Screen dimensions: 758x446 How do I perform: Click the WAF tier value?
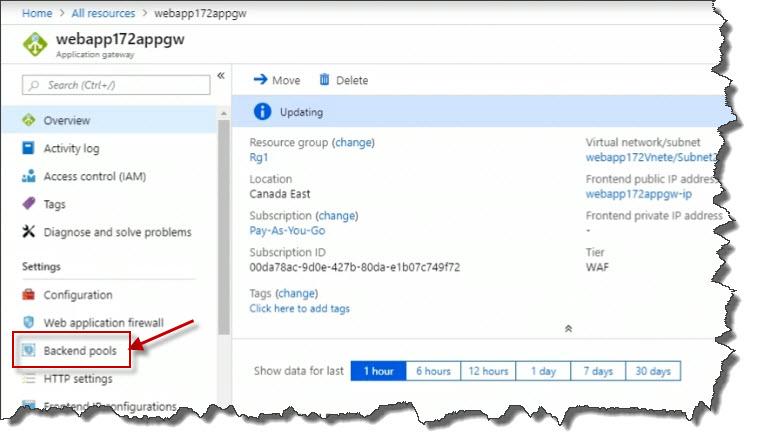click(x=597, y=267)
